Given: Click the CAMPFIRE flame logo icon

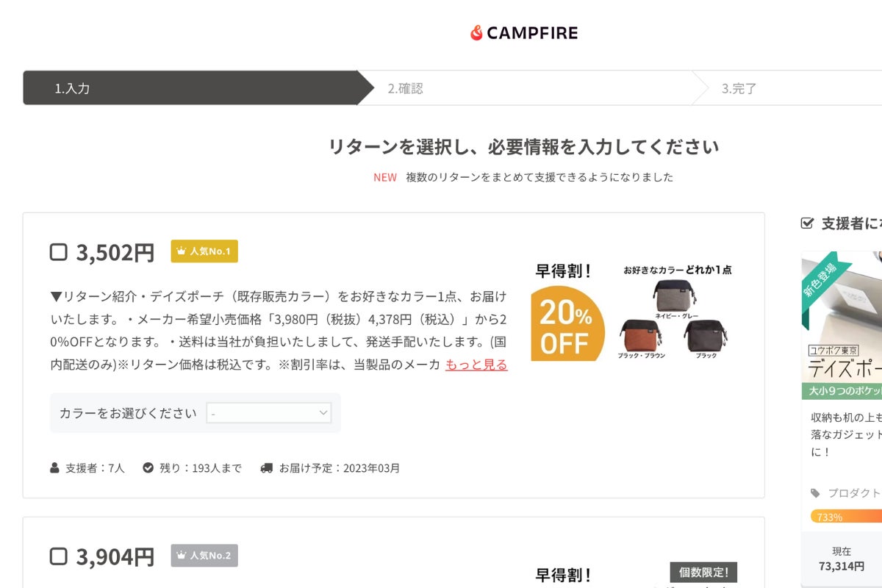Looking at the screenshot, I should 476,33.
